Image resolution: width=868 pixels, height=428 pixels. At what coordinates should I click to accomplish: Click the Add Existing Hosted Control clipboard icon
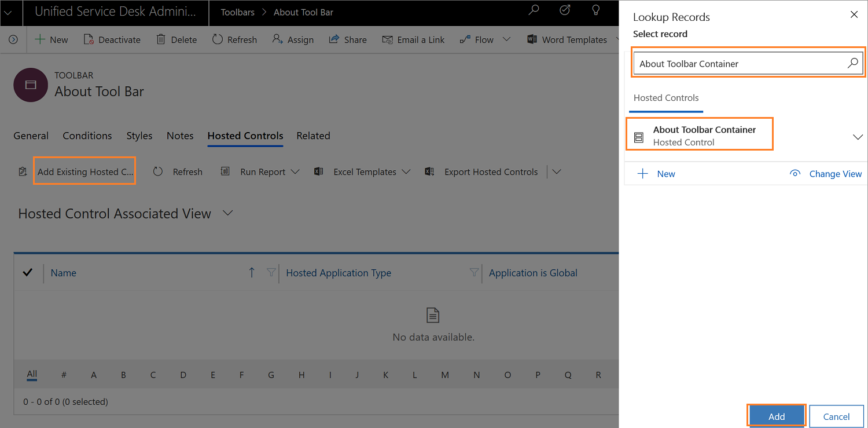[x=23, y=171]
